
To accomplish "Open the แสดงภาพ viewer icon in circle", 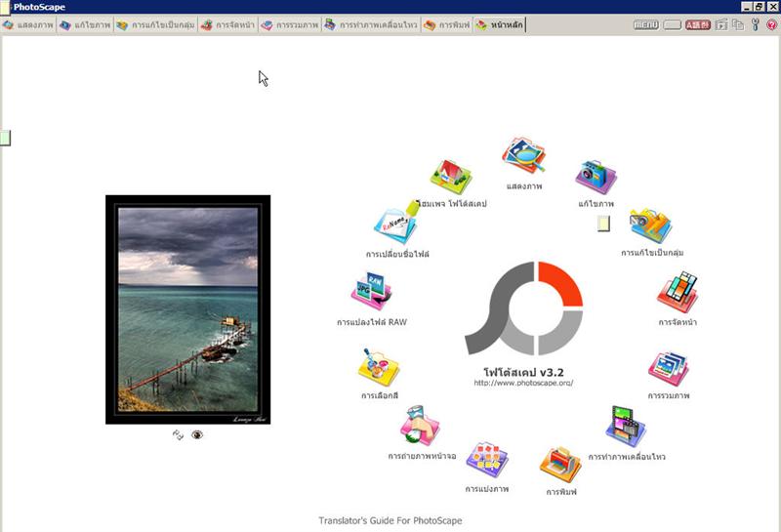I will pyautogui.click(x=523, y=157).
